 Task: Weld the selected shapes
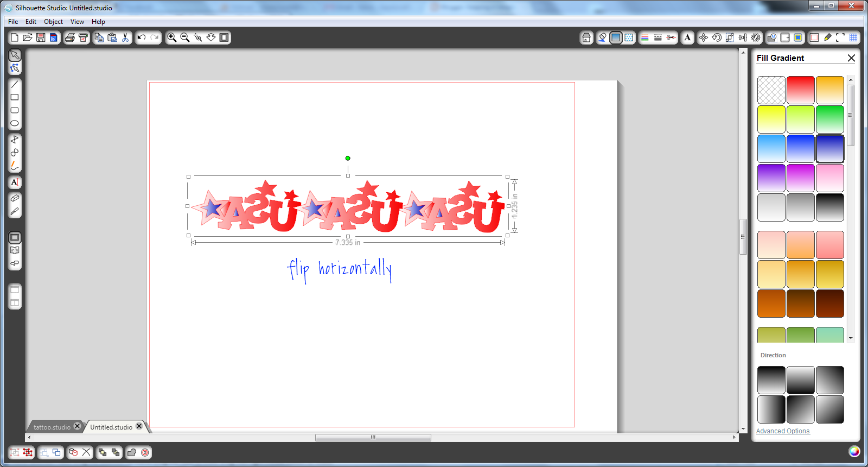click(132, 452)
